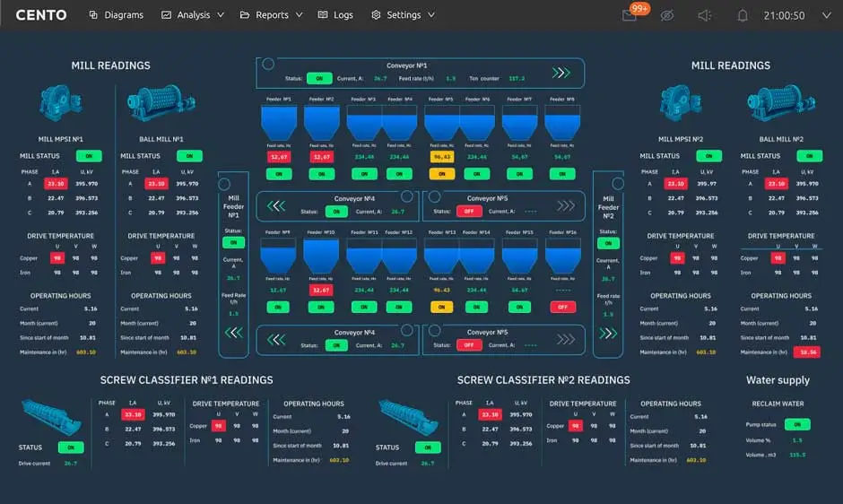The image size is (843, 504).
Task: Expand the Settings dropdown chevron
Action: pyautogui.click(x=431, y=15)
